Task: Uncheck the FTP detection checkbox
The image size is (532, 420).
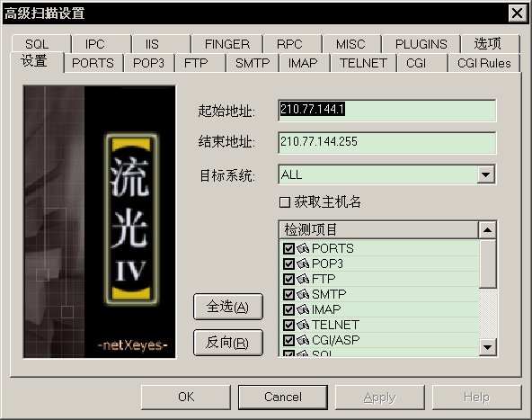Action: (288, 279)
